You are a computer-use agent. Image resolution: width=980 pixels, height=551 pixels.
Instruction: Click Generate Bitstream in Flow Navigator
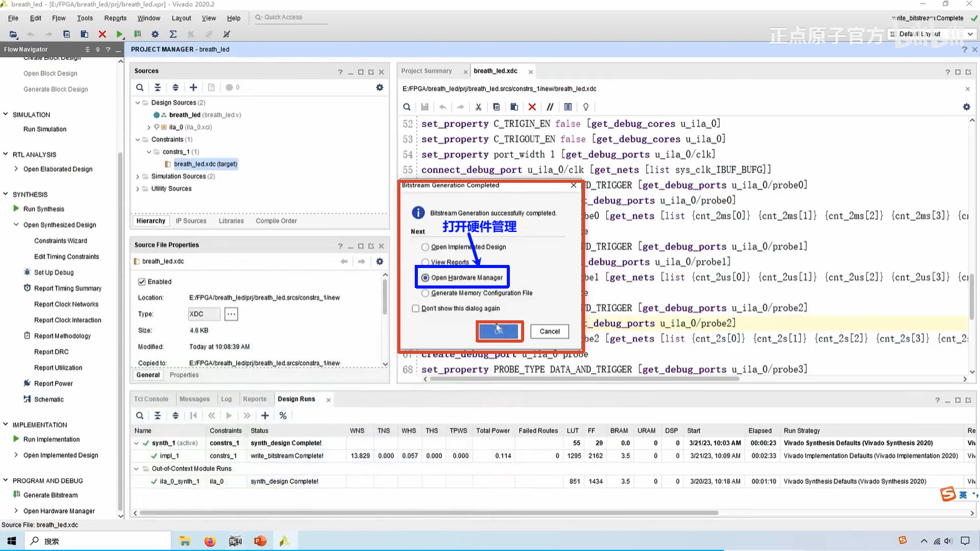tap(50, 495)
